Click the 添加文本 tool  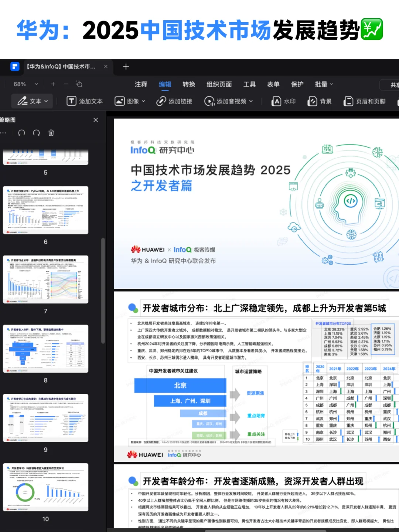tap(85, 101)
